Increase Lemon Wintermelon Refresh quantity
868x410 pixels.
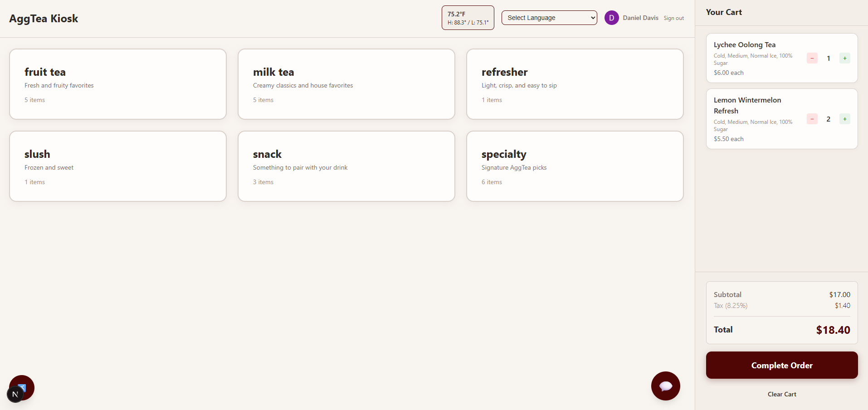(x=844, y=119)
